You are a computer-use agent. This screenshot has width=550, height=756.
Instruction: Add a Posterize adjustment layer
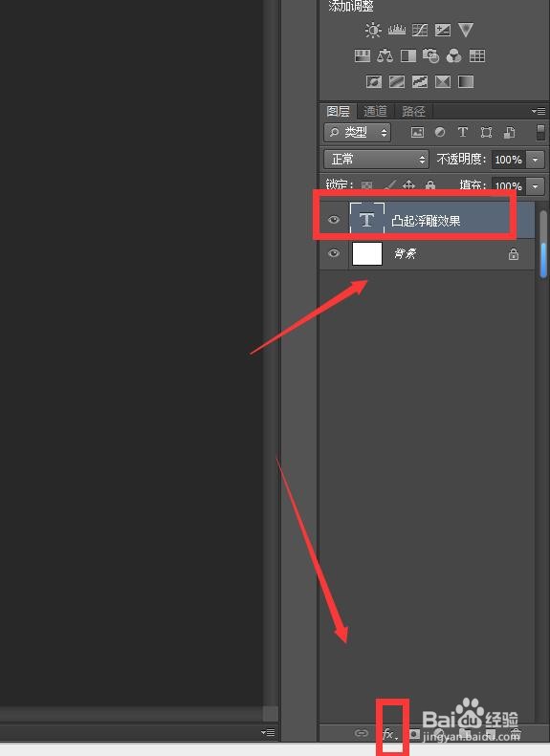[x=397, y=81]
